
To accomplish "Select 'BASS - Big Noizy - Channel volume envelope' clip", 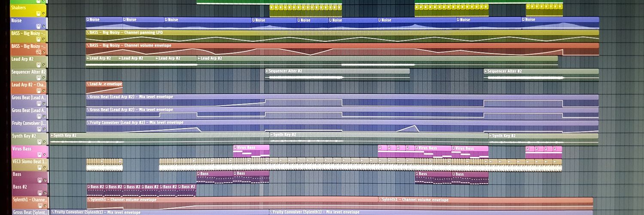I will (342, 49).
